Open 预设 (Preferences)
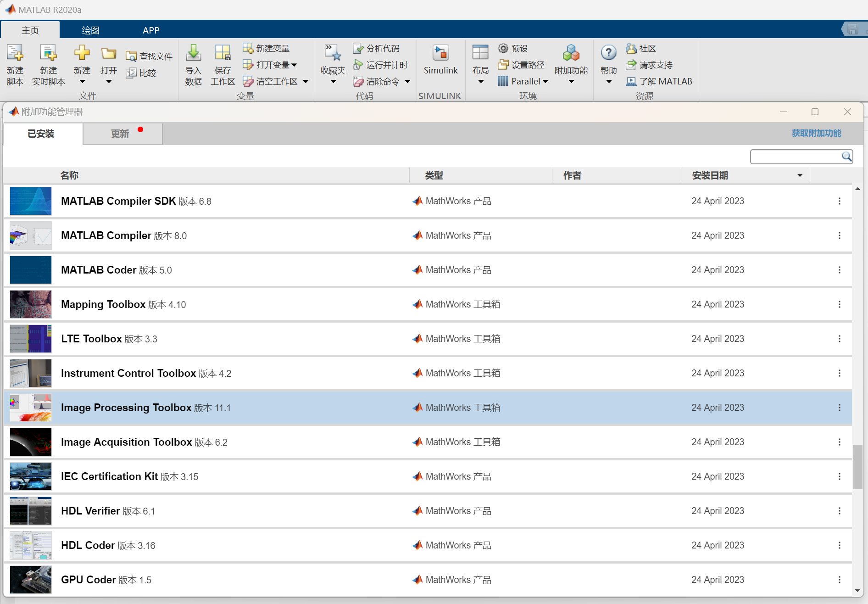Image resolution: width=868 pixels, height=604 pixels. pyautogui.click(x=513, y=48)
